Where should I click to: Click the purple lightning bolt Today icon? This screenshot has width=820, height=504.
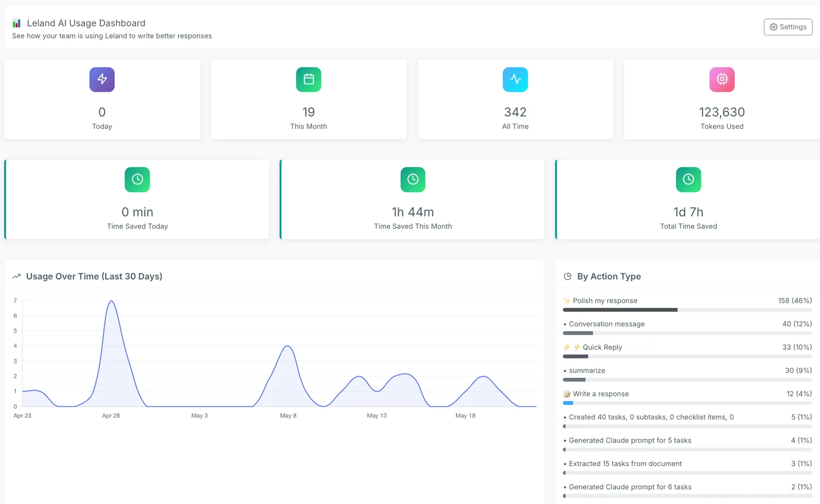(x=102, y=79)
